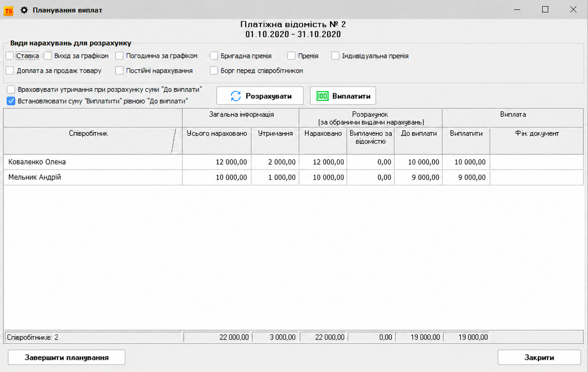Click the До виплати column header
The height and width of the screenshot is (372, 588).
tap(418, 141)
